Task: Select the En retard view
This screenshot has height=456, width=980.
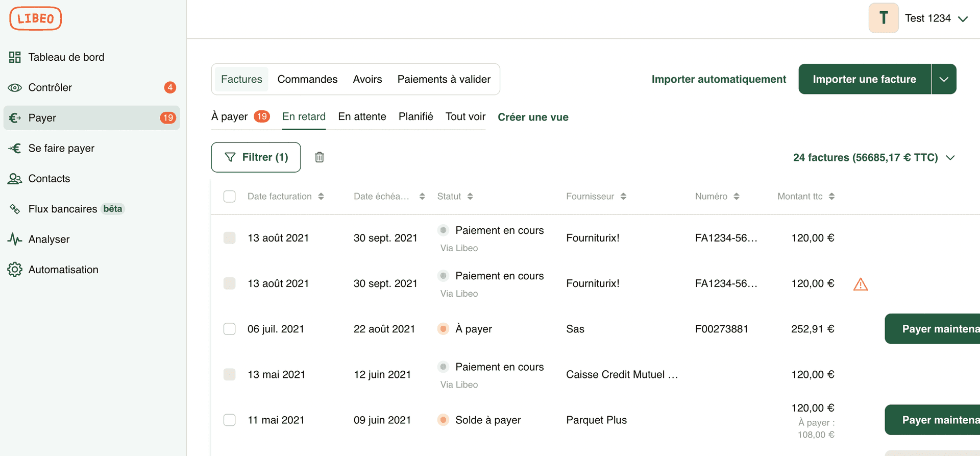Action: [x=304, y=117]
